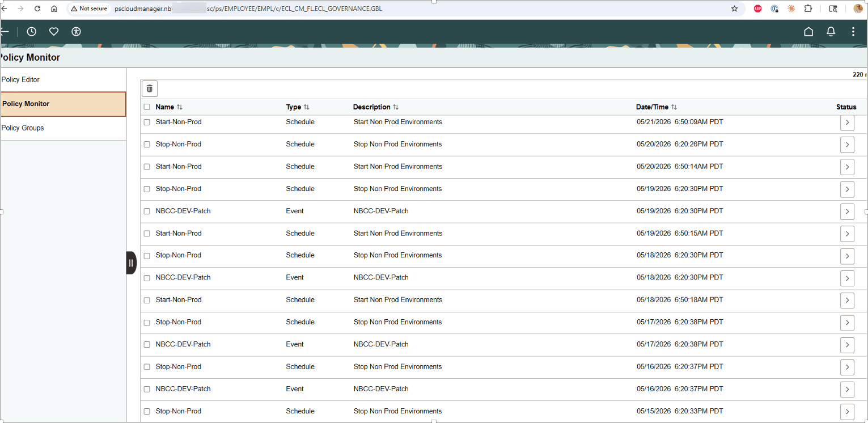Click the browser forward arrow

tap(20, 9)
